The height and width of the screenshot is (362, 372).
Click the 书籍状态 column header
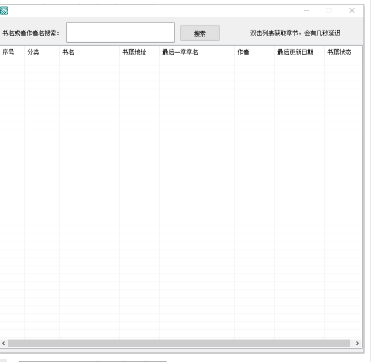tap(343, 52)
